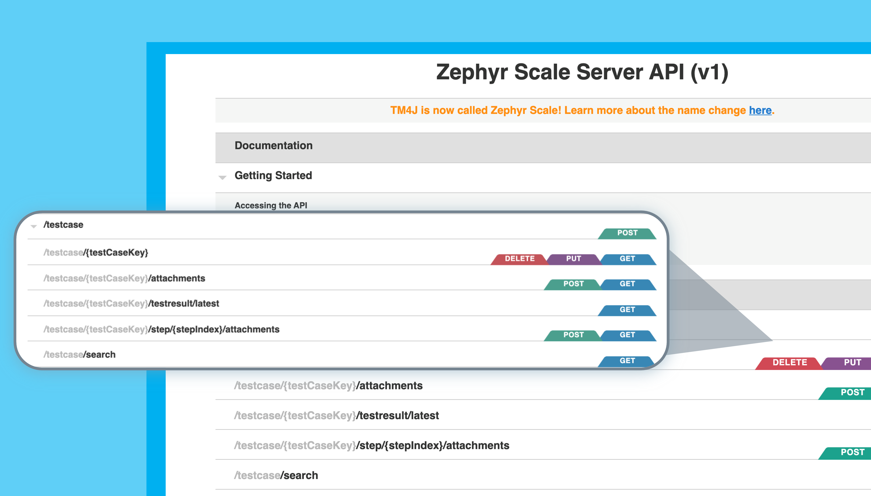Click the POST badge on the background attachments row
The image size is (871, 496).
click(851, 393)
